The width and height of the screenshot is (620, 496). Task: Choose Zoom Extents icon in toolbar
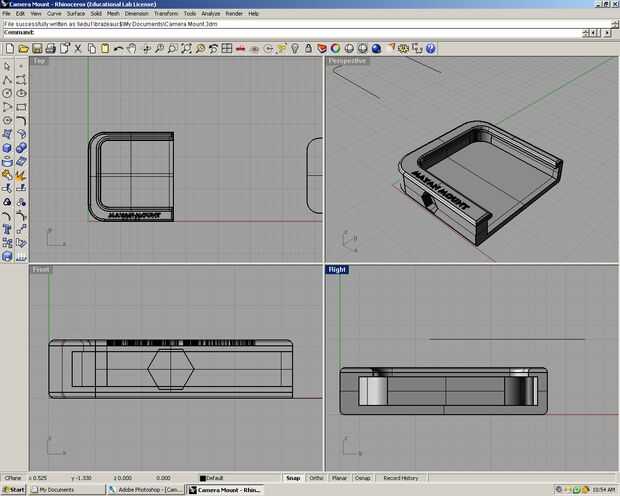[186, 49]
